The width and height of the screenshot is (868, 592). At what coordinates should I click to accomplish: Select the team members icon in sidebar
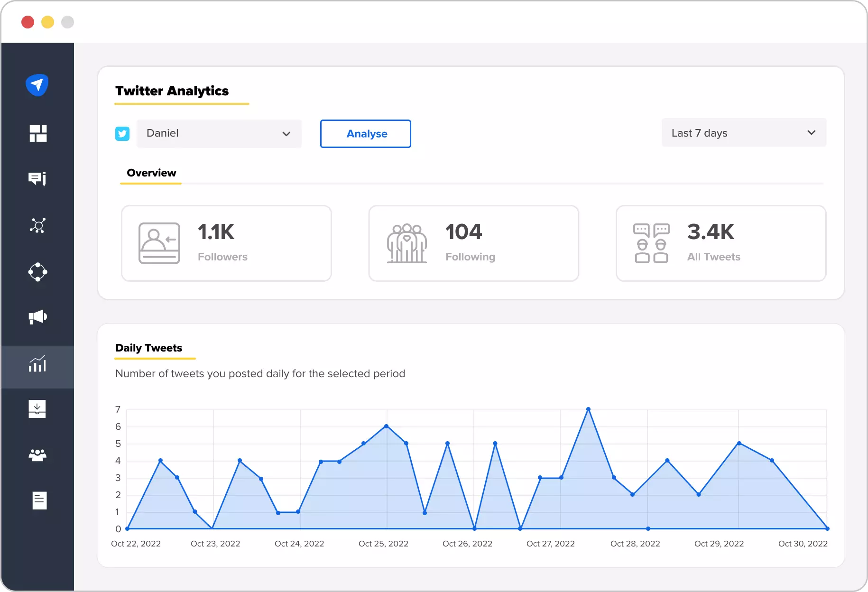(38, 455)
